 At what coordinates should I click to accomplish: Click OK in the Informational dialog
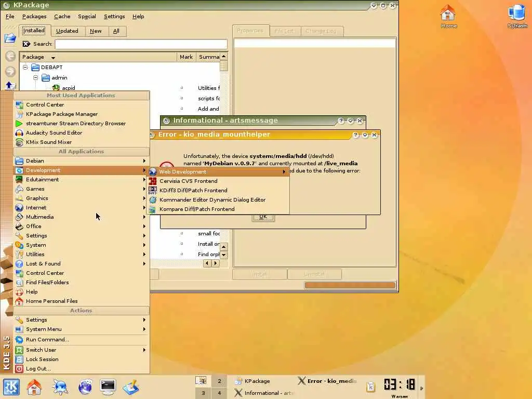263,217
